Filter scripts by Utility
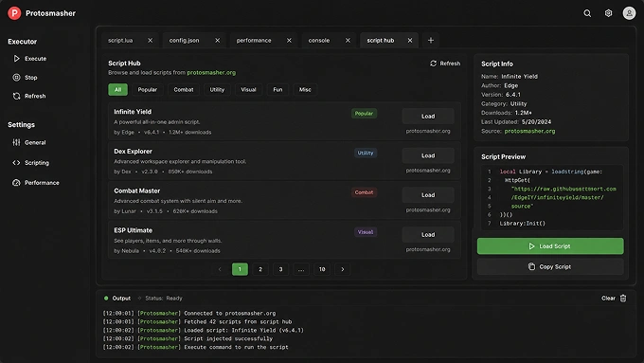Viewport: 644px width, 363px height. pos(217,90)
